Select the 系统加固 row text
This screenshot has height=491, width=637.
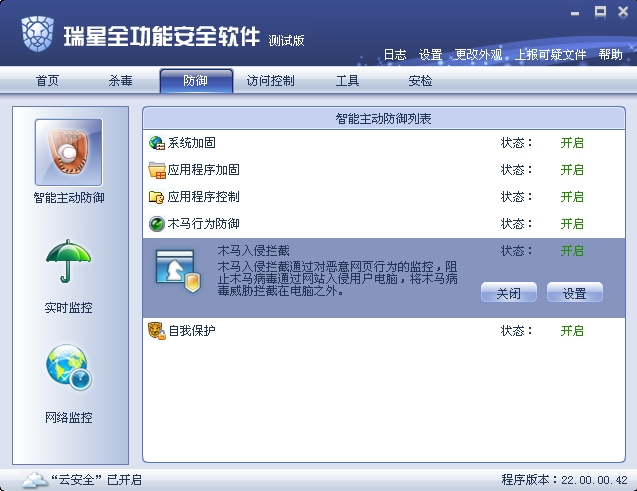click(192, 143)
